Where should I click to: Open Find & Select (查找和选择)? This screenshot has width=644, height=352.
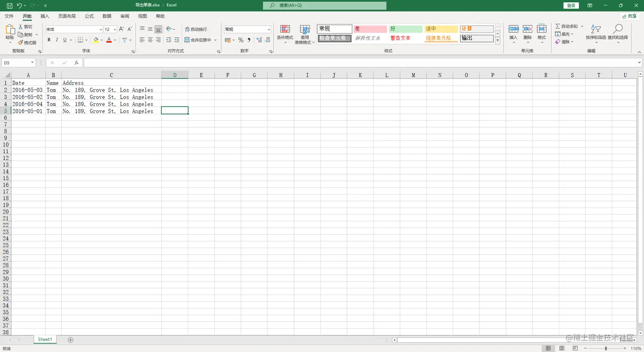(618, 33)
